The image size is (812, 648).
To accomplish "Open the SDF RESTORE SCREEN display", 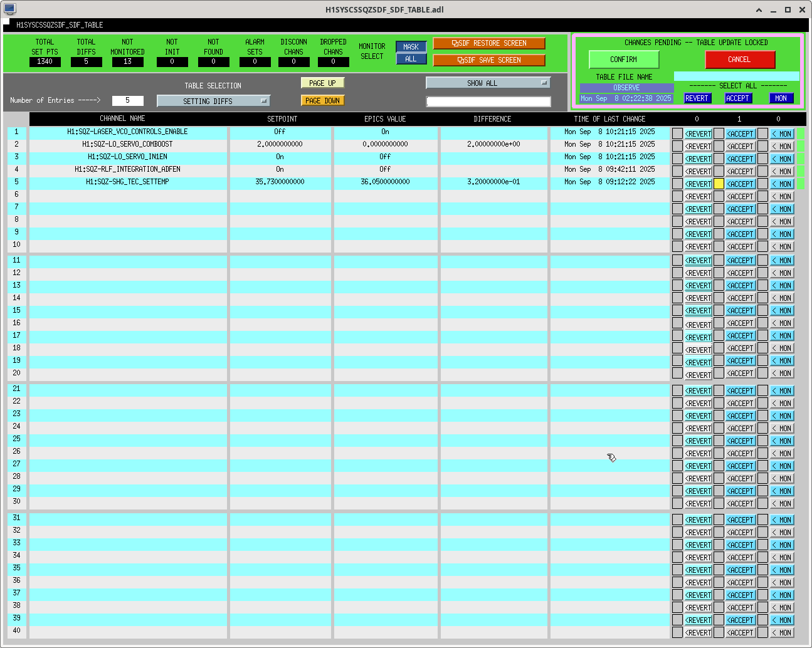I will pyautogui.click(x=488, y=43).
